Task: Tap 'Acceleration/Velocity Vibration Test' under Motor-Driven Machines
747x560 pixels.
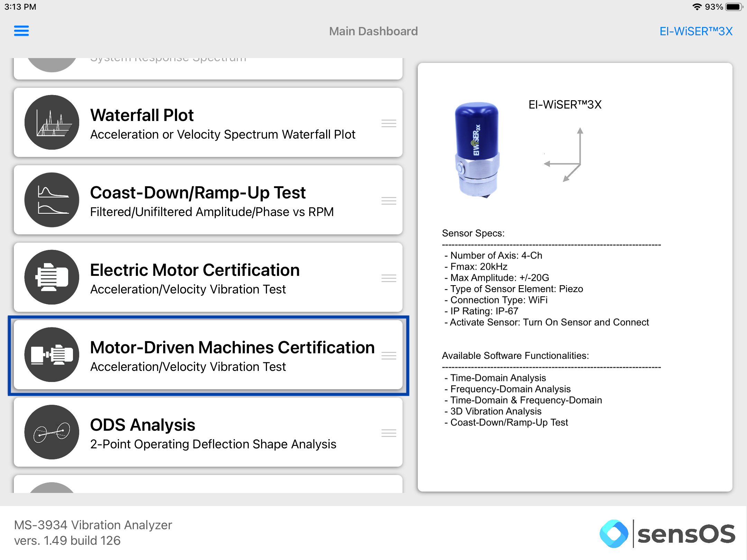Action: click(x=188, y=367)
